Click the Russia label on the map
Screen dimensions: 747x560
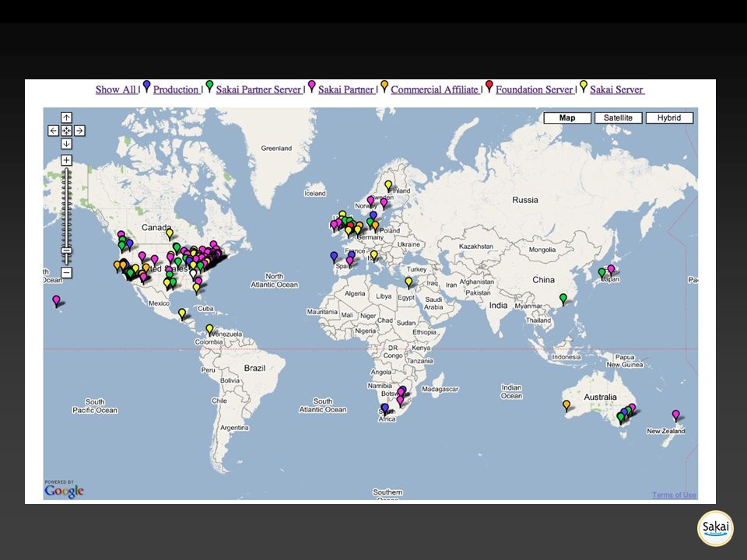(525, 200)
